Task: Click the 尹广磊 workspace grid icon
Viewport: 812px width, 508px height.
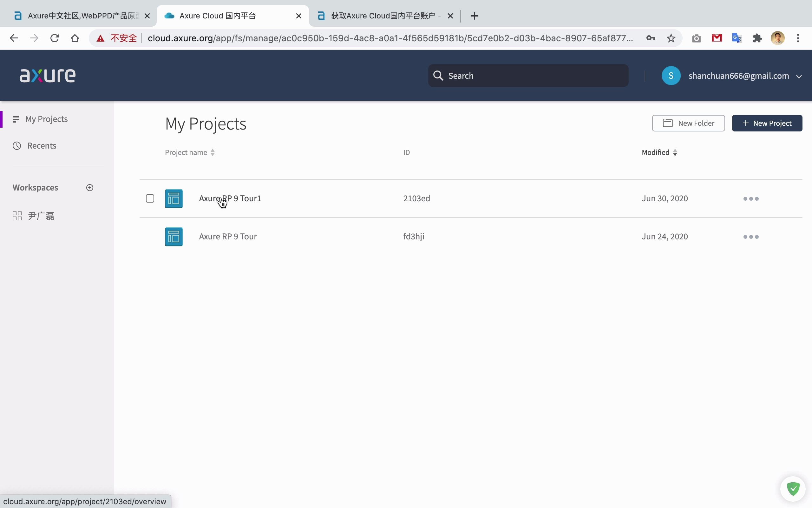Action: pos(17,216)
